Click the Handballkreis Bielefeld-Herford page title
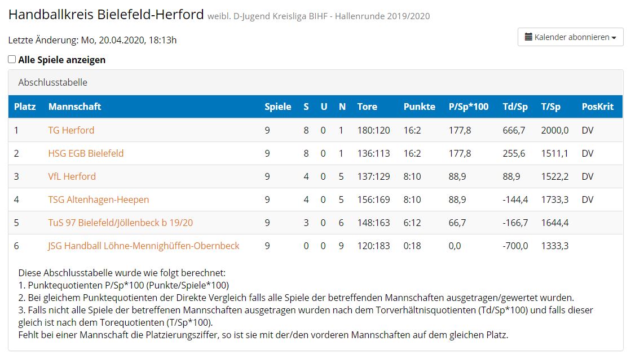The height and width of the screenshot is (359, 644). point(106,14)
